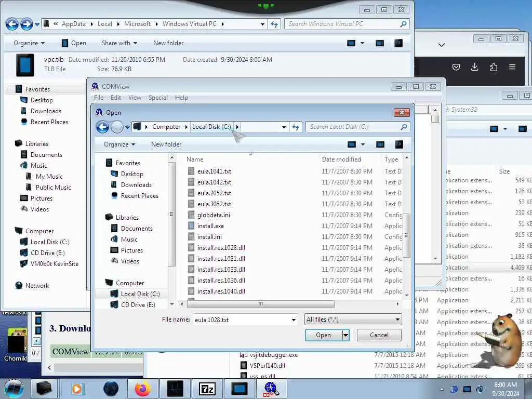Click the volume icon in the system tray
The image size is (532, 399).
480,389
